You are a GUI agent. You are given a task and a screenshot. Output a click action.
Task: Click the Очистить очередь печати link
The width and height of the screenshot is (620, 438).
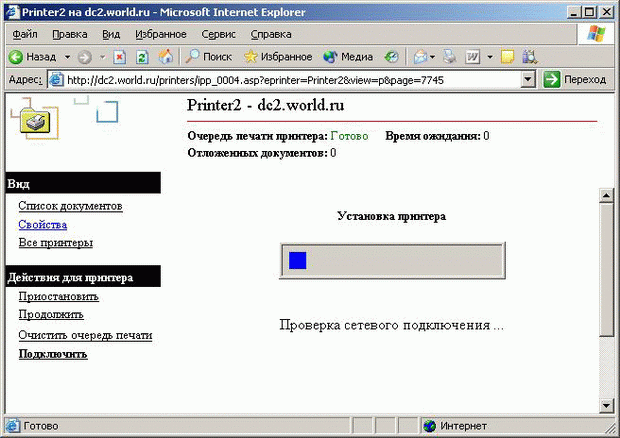point(85,335)
